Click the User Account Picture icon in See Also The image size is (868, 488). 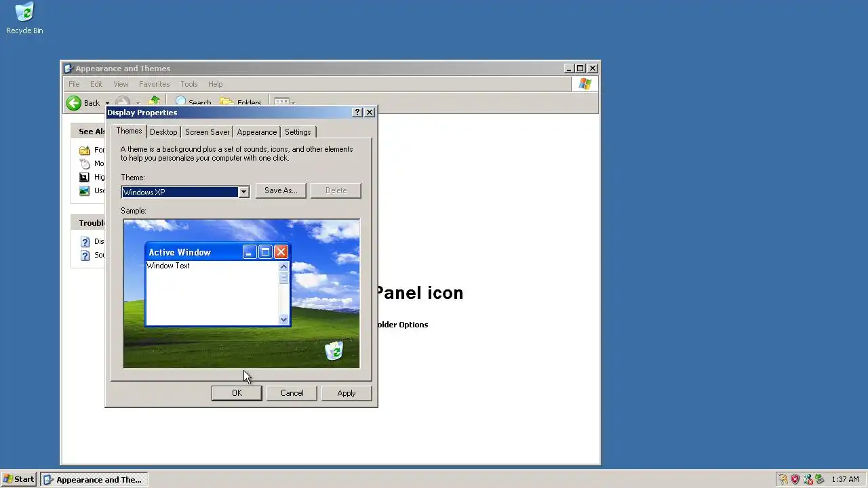click(x=85, y=191)
